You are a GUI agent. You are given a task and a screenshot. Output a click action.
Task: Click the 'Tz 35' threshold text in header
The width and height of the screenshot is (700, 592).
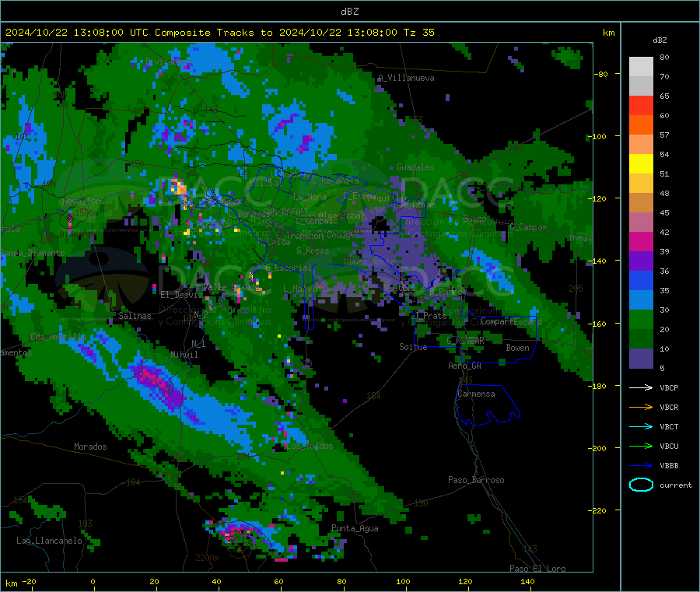pyautogui.click(x=418, y=33)
